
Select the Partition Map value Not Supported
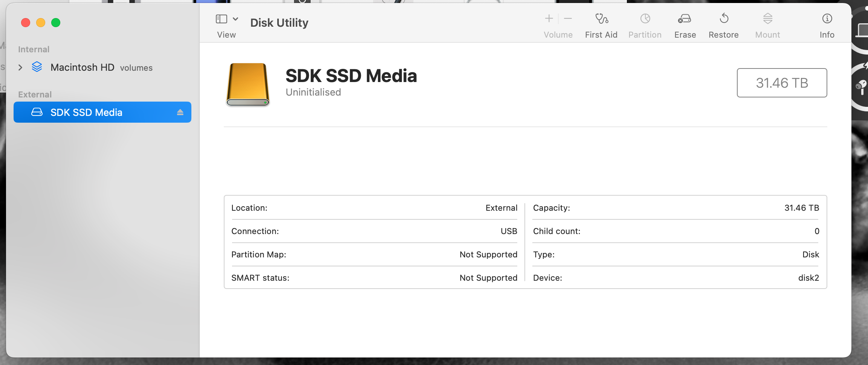489,254
